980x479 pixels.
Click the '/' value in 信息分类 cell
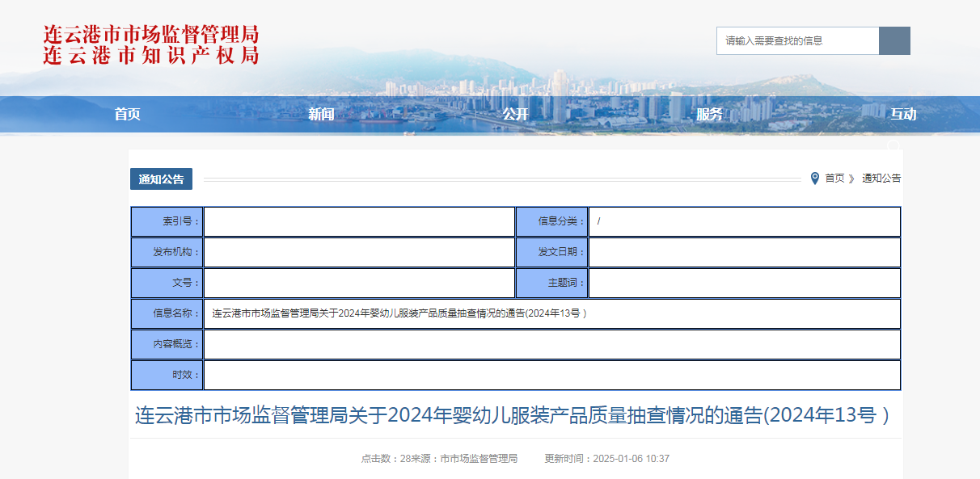pos(599,221)
